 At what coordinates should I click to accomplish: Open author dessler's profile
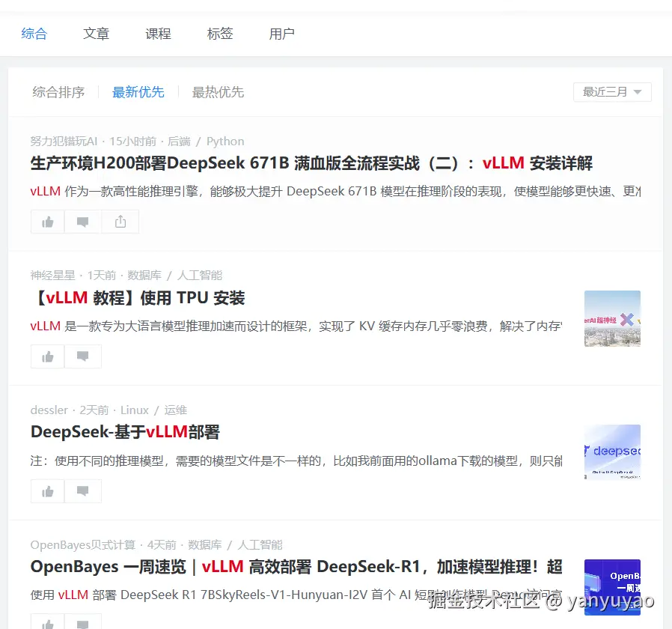(x=49, y=410)
